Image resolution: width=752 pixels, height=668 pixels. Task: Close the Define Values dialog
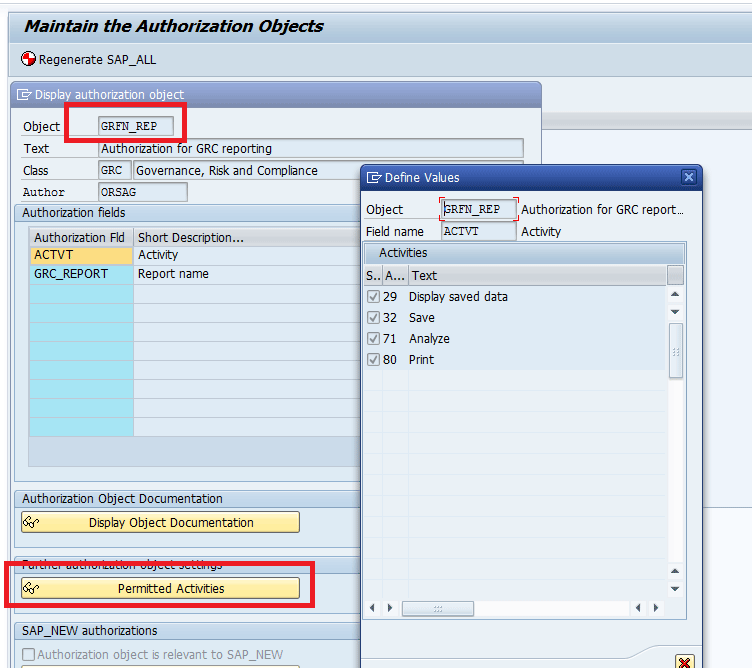coord(688,177)
